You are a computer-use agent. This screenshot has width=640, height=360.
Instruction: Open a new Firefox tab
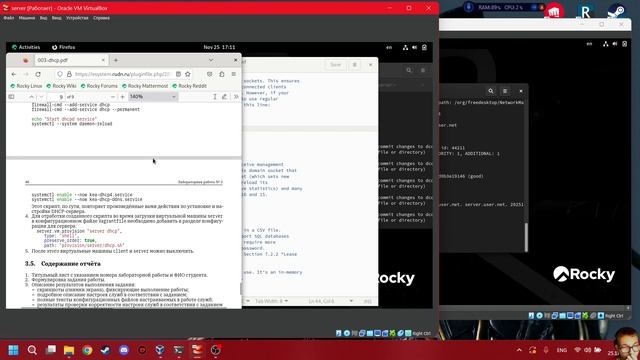point(116,60)
